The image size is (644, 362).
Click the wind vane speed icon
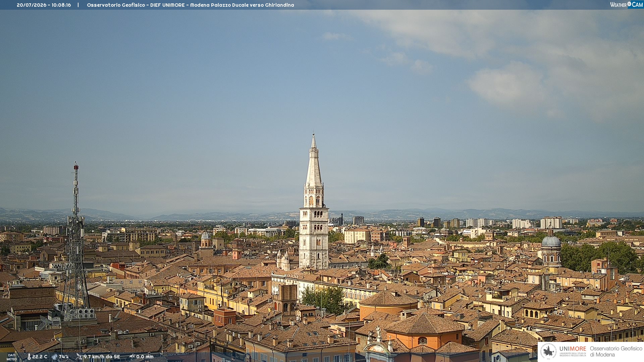coord(79,357)
